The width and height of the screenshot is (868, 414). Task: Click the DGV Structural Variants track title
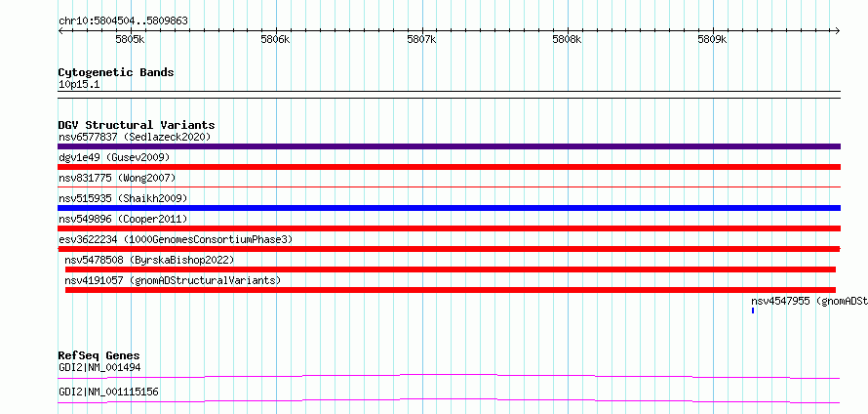click(137, 125)
